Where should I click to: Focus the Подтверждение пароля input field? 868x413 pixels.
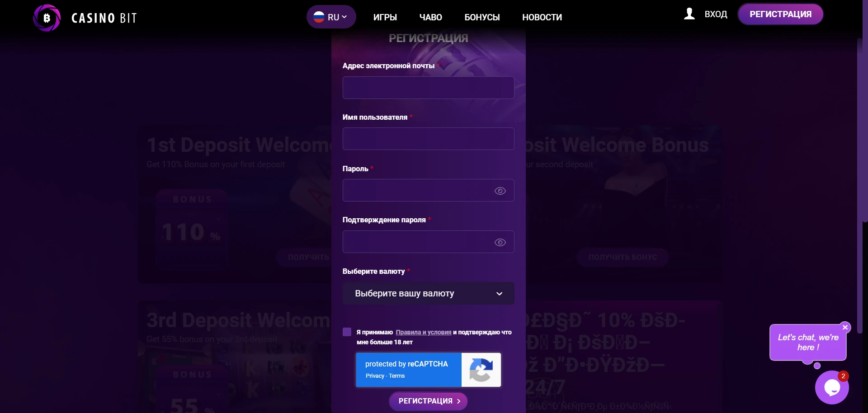tap(428, 242)
